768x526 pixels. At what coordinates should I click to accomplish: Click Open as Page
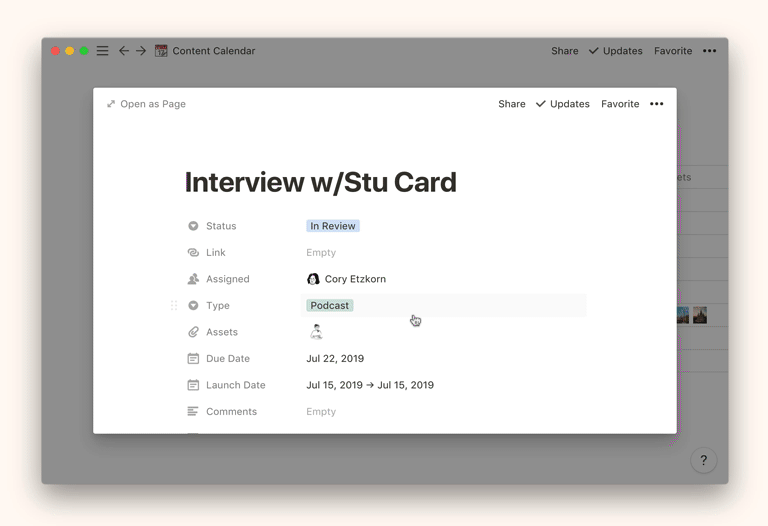[147, 104]
